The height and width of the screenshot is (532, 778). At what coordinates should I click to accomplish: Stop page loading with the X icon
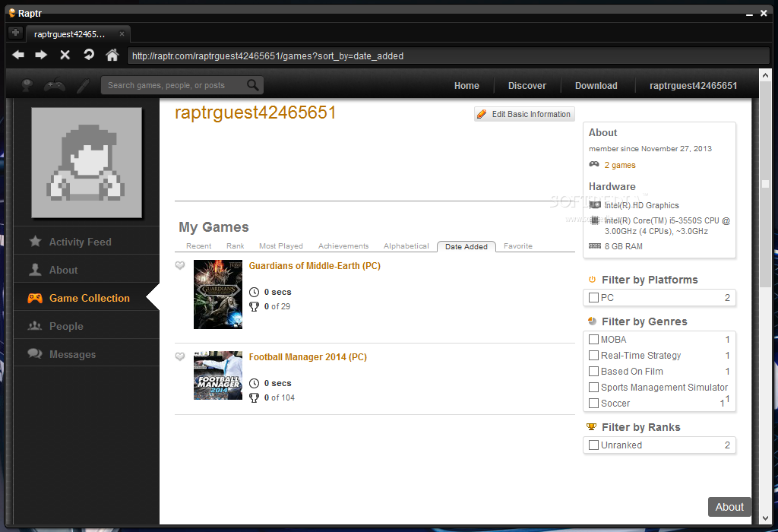point(65,55)
